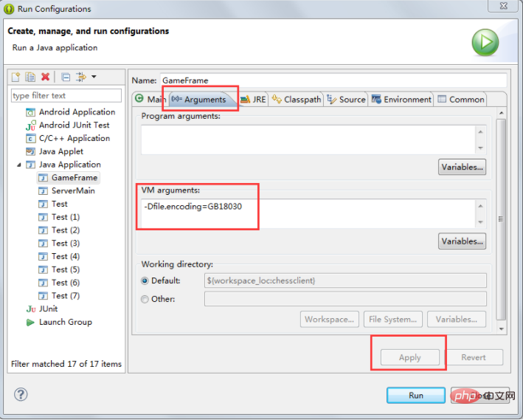Click the Android Application icon
This screenshot has width=523, height=420.
[30, 112]
